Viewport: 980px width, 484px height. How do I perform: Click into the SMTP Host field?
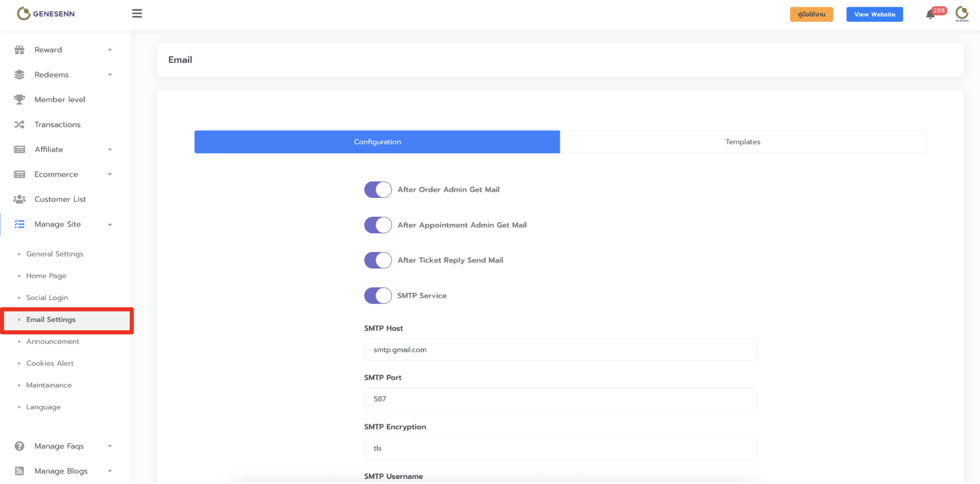tap(560, 350)
